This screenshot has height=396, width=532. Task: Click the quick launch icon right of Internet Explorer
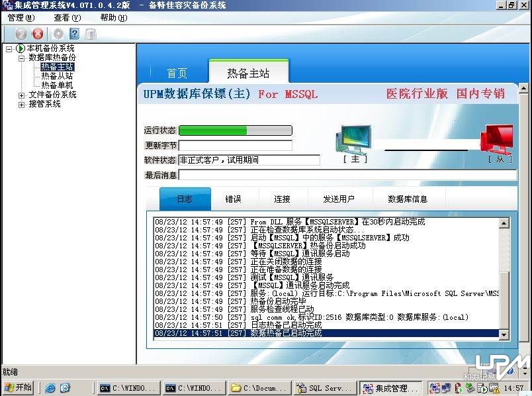click(65, 387)
